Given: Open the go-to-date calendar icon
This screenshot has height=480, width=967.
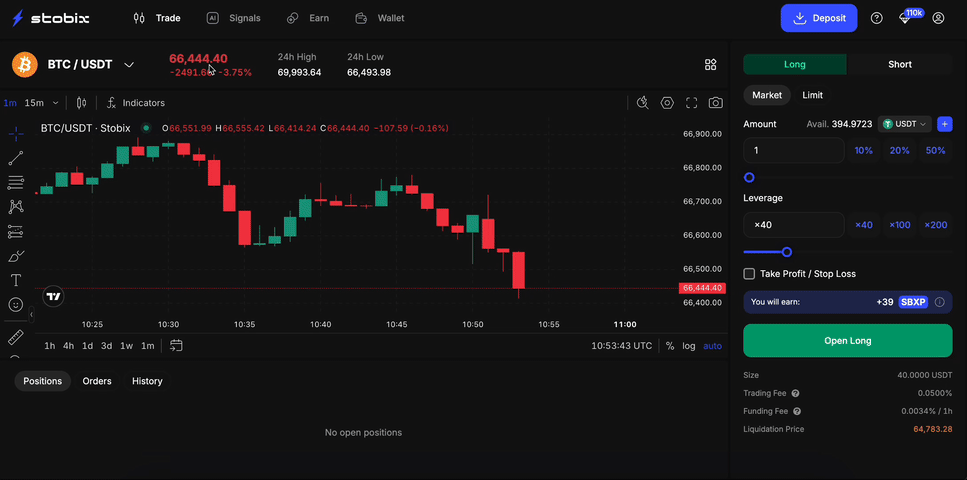Looking at the screenshot, I should click(x=176, y=346).
